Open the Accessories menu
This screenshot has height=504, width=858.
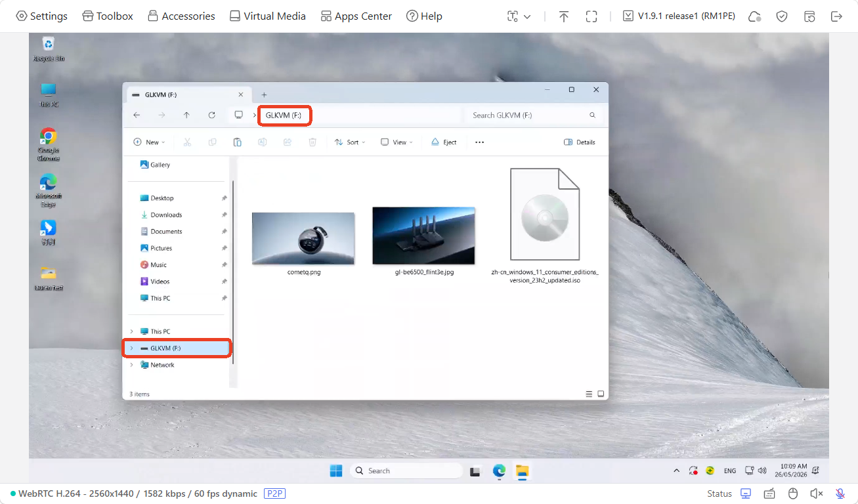pos(181,16)
